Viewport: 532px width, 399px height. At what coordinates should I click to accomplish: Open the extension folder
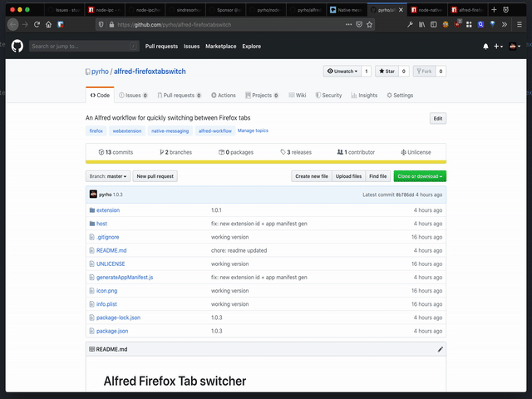pyautogui.click(x=108, y=210)
